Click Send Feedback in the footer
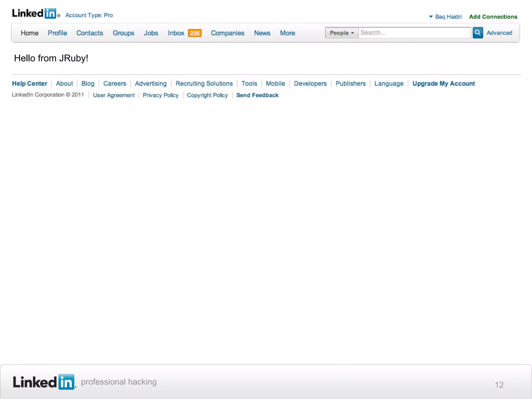Screen dimensions: 532x399 (x=257, y=95)
